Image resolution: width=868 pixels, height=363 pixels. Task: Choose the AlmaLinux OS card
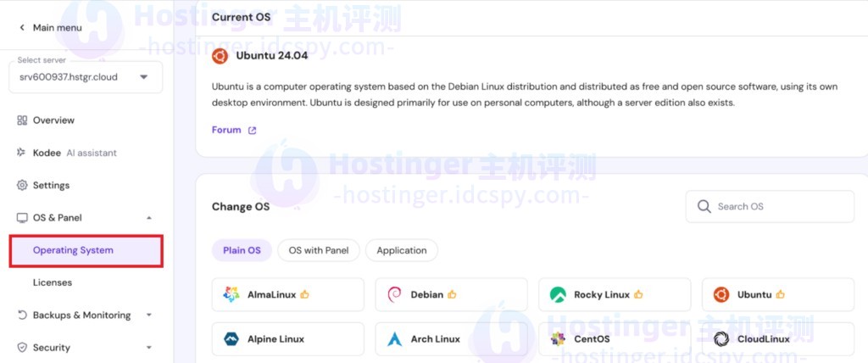[288, 294]
